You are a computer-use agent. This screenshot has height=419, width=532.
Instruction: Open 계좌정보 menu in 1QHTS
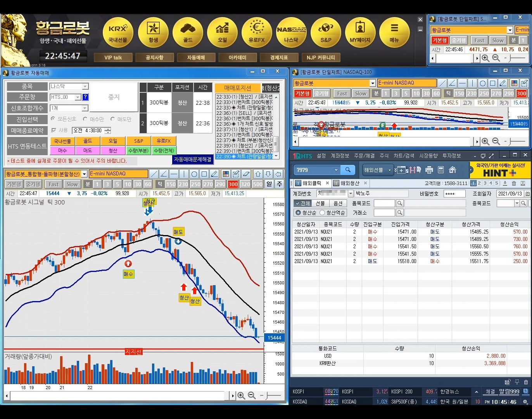click(340, 156)
